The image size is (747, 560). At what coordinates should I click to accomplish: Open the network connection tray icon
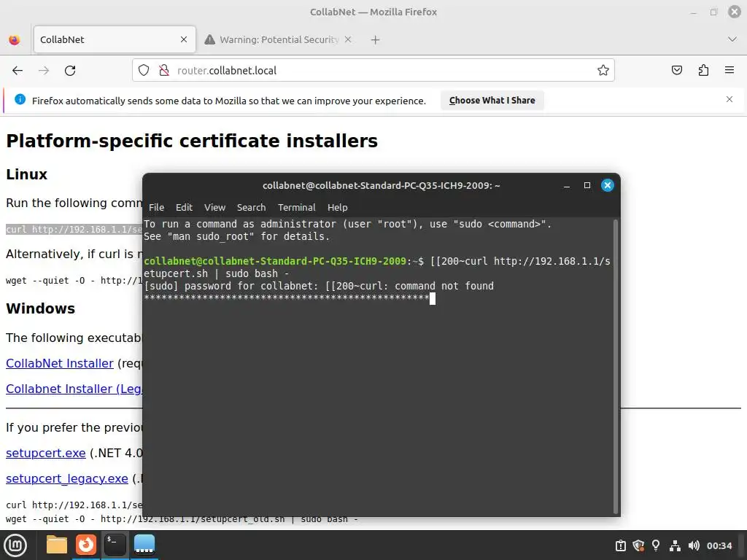[675, 545]
